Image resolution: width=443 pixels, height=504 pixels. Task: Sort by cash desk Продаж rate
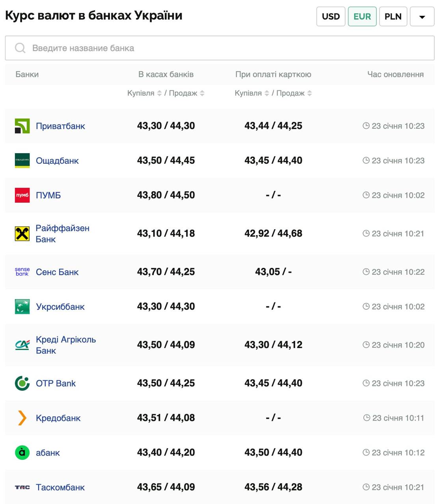pyautogui.click(x=202, y=93)
